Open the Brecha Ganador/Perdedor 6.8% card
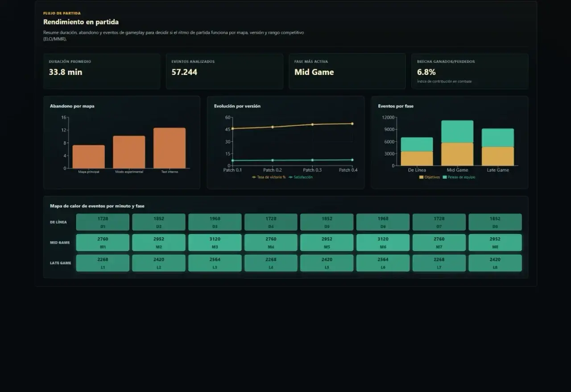571x392 pixels. click(x=470, y=71)
